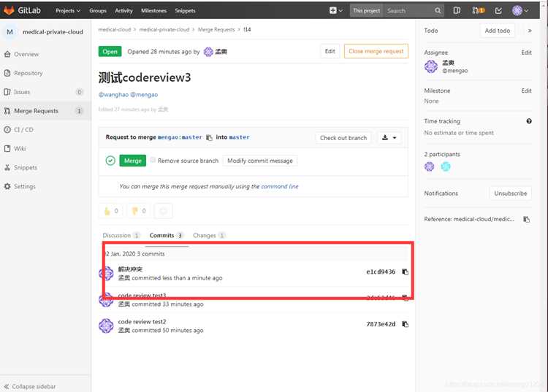Copy commit SHA e1cd9436
548x392 pixels.
(406, 272)
